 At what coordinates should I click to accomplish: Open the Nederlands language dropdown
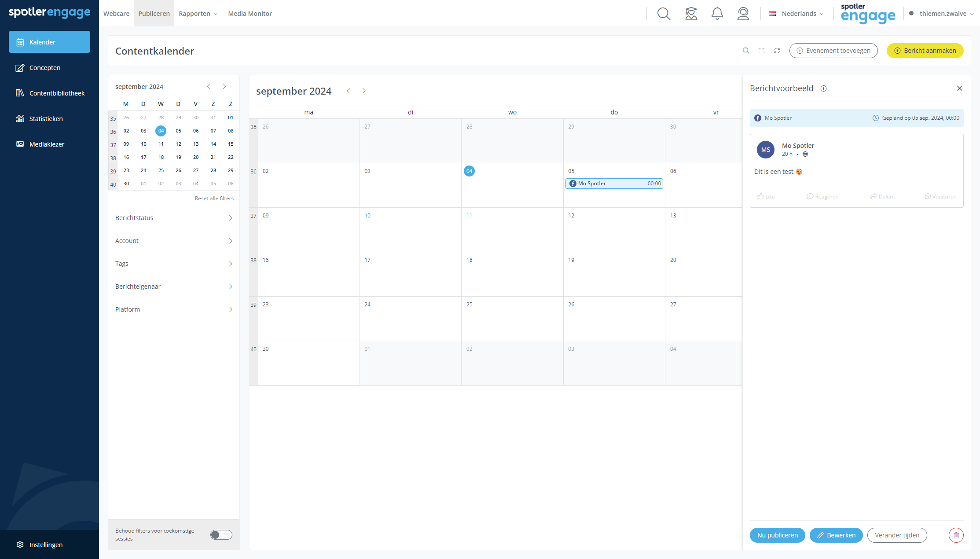click(796, 14)
